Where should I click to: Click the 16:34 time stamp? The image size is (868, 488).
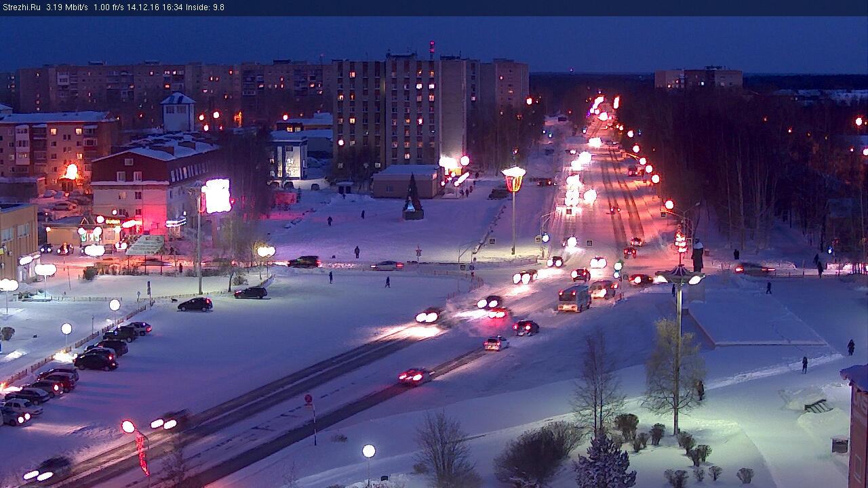point(172,7)
